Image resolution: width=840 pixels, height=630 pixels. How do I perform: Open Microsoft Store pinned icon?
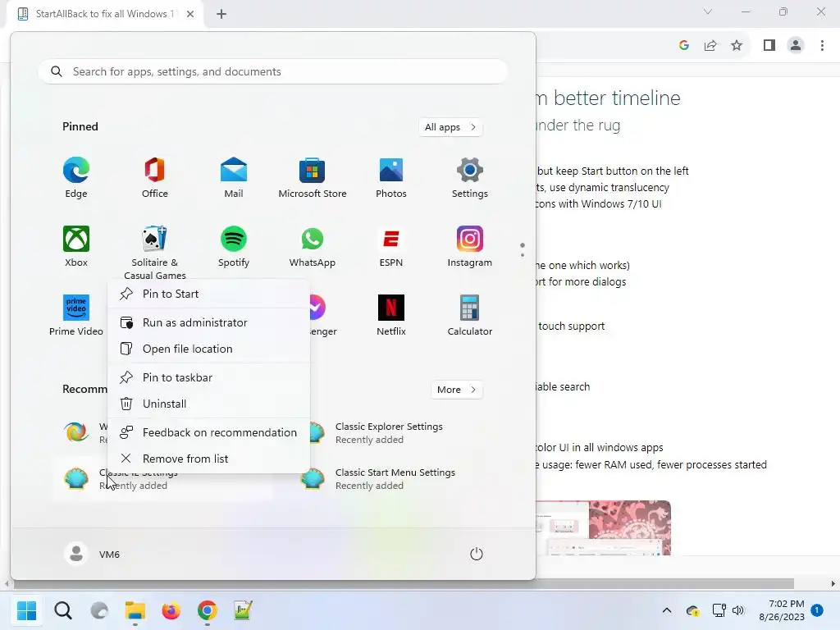click(x=313, y=178)
